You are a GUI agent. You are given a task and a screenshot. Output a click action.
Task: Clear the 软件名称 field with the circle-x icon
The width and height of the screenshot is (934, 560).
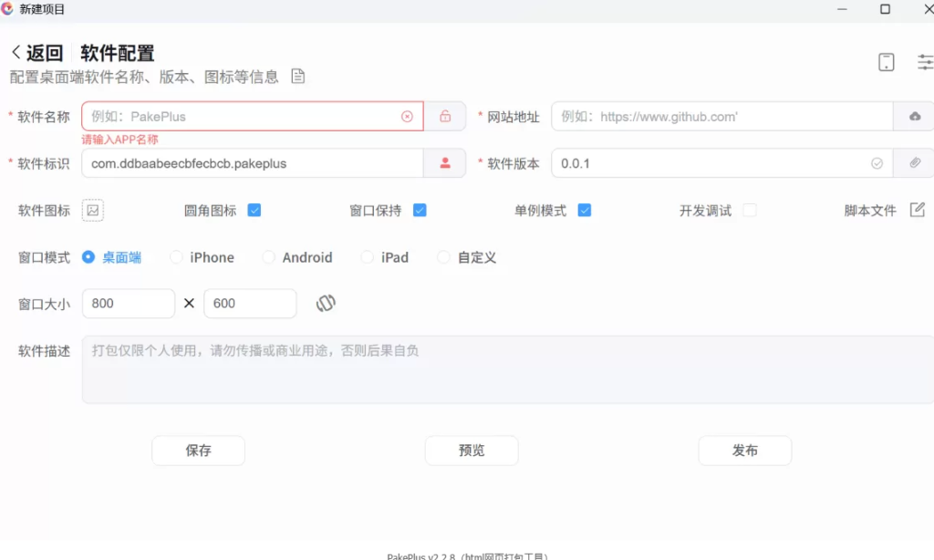pyautogui.click(x=407, y=117)
